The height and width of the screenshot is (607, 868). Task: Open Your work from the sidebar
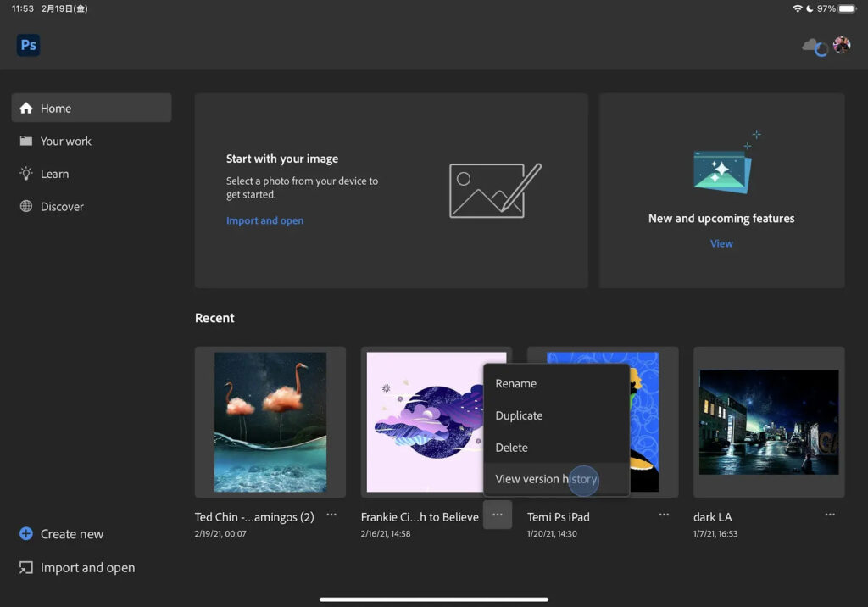point(25,141)
